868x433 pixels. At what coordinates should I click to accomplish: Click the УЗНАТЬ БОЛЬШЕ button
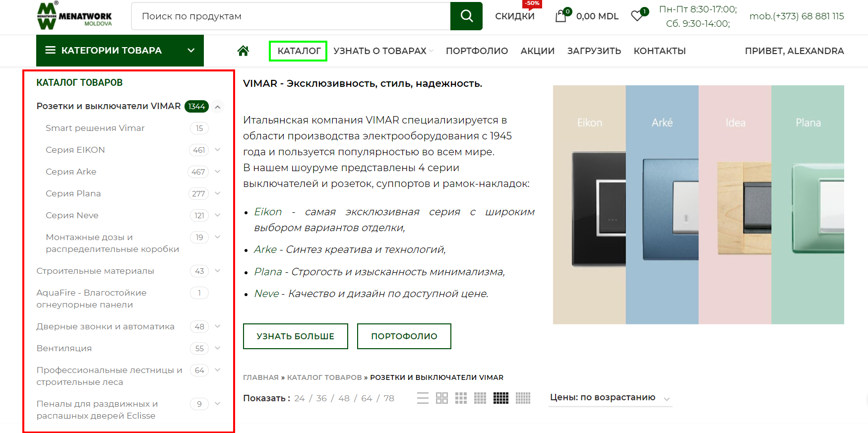coord(296,336)
